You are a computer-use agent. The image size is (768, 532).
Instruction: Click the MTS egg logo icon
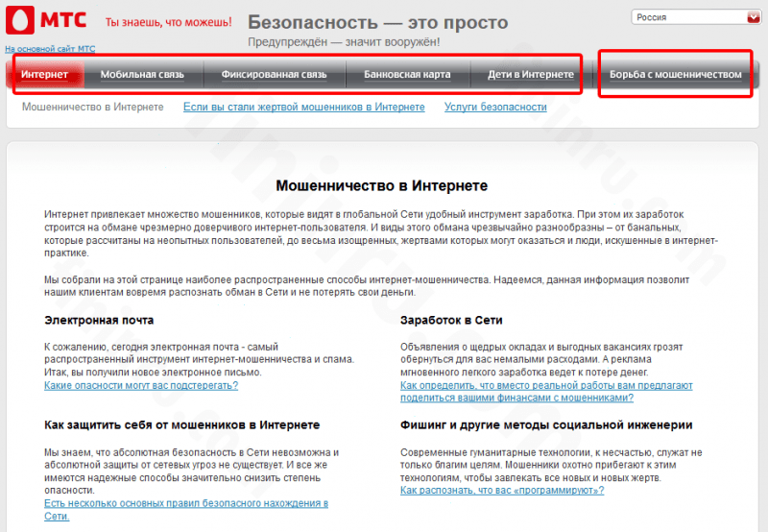click(x=20, y=20)
